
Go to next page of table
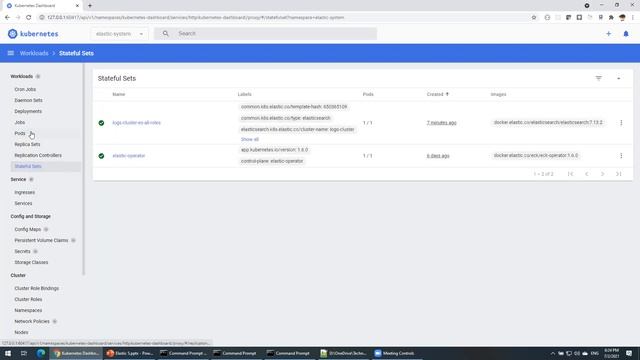point(602,174)
